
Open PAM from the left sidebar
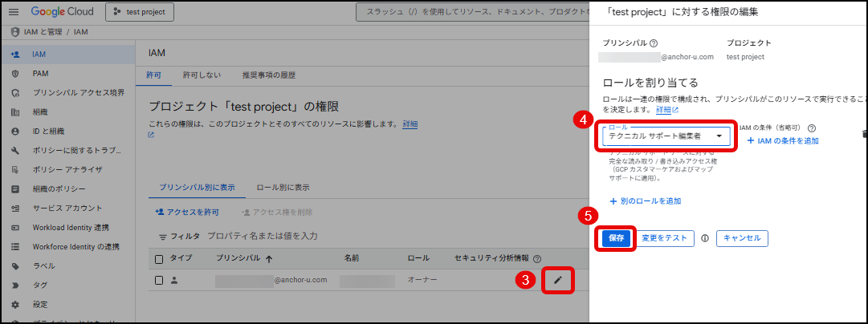[x=40, y=73]
